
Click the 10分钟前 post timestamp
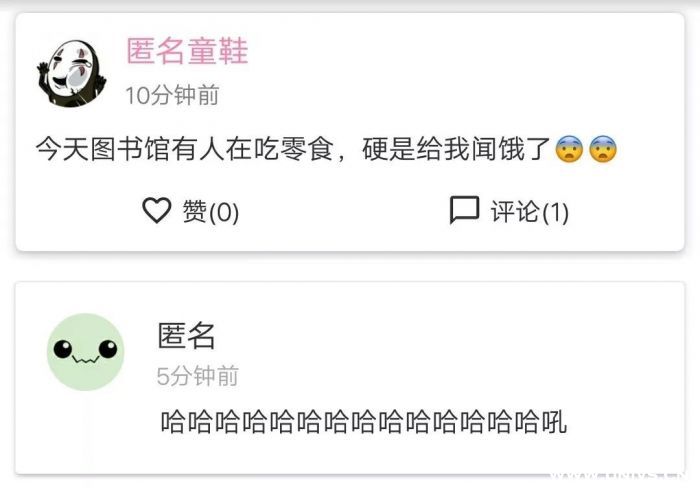pos(172,95)
